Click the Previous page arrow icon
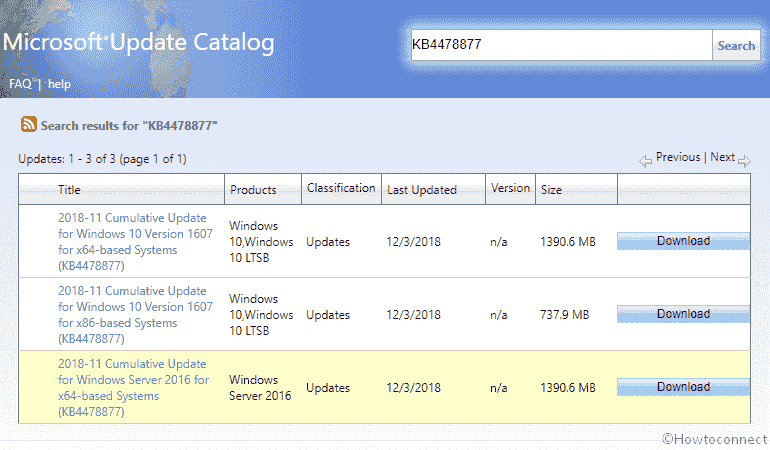Screen dimensions: 770x450 click(645, 161)
